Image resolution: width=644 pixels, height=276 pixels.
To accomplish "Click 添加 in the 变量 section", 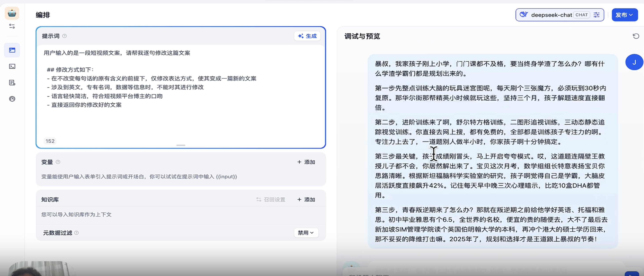I will [x=306, y=162].
